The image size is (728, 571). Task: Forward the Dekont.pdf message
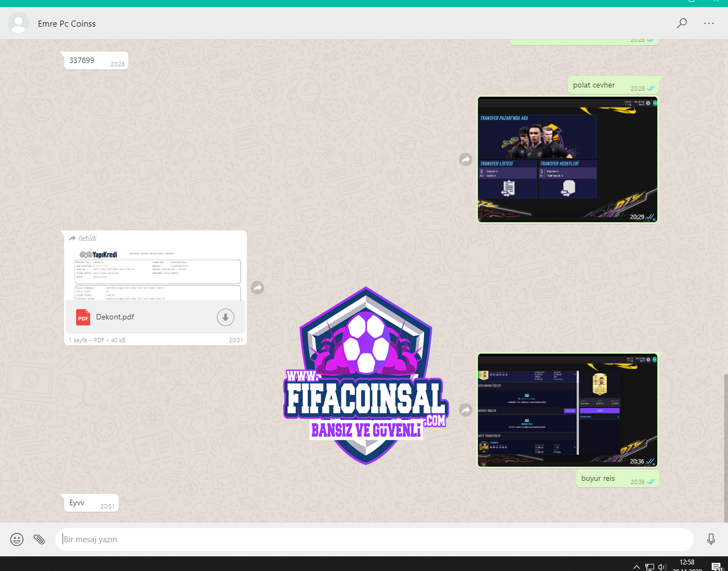[257, 288]
